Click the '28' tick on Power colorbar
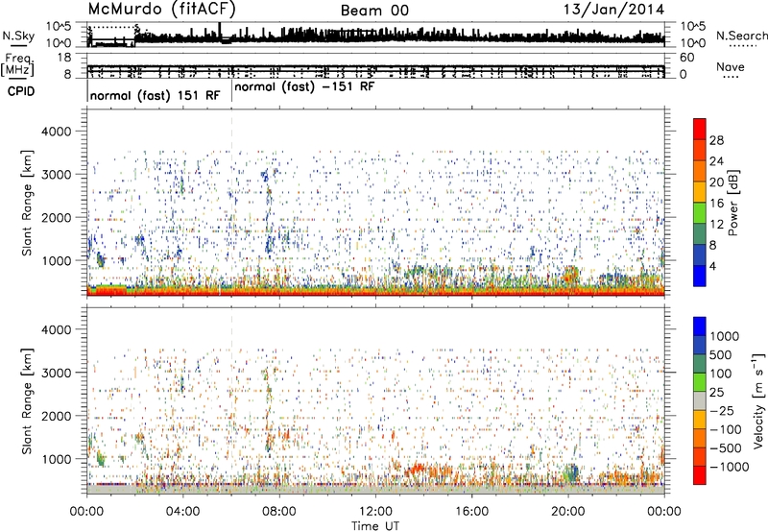Viewport: 768px width, 532px height. [716, 140]
